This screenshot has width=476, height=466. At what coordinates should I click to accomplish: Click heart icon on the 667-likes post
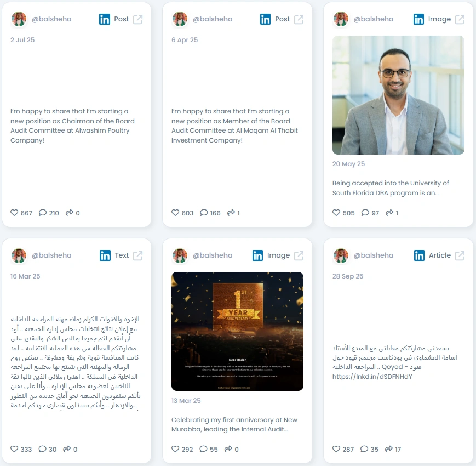point(14,213)
